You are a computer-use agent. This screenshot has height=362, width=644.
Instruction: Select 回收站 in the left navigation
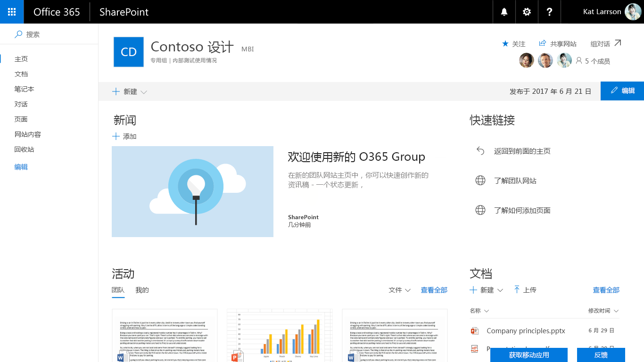pos(25,149)
